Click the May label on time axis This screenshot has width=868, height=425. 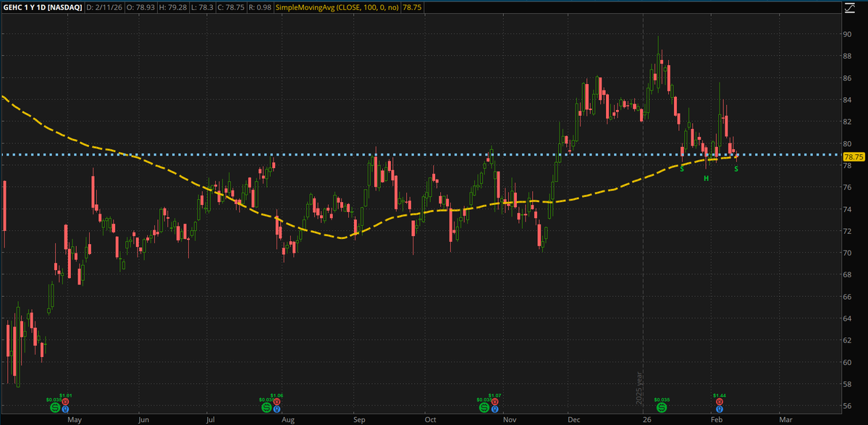(x=74, y=419)
